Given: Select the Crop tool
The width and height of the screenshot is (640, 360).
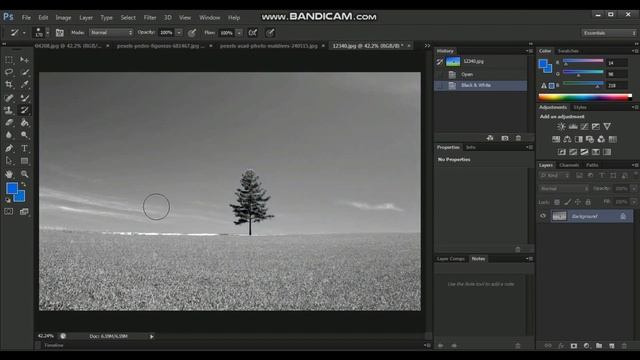Looking at the screenshot, I should (x=9, y=84).
